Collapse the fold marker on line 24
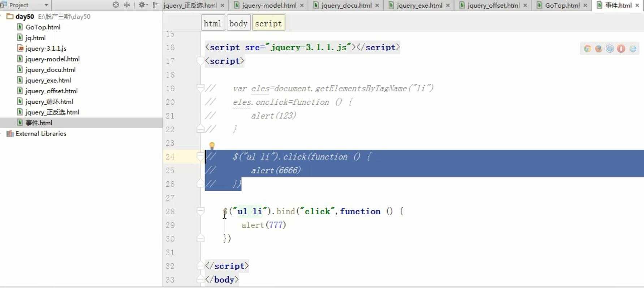644x288 pixels. coord(200,157)
